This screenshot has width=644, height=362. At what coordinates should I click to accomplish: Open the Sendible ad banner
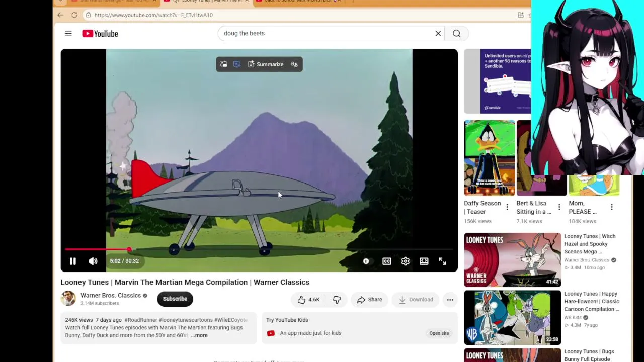[498, 81]
